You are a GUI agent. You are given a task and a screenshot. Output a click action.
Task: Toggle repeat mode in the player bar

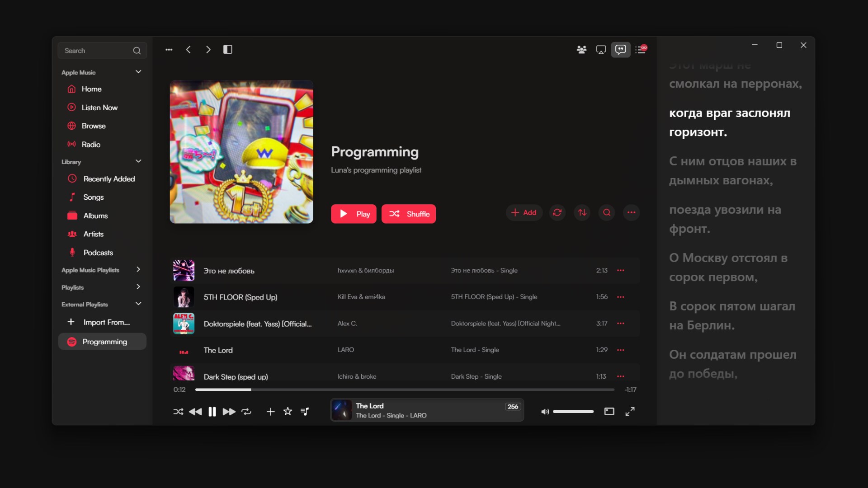tap(246, 411)
